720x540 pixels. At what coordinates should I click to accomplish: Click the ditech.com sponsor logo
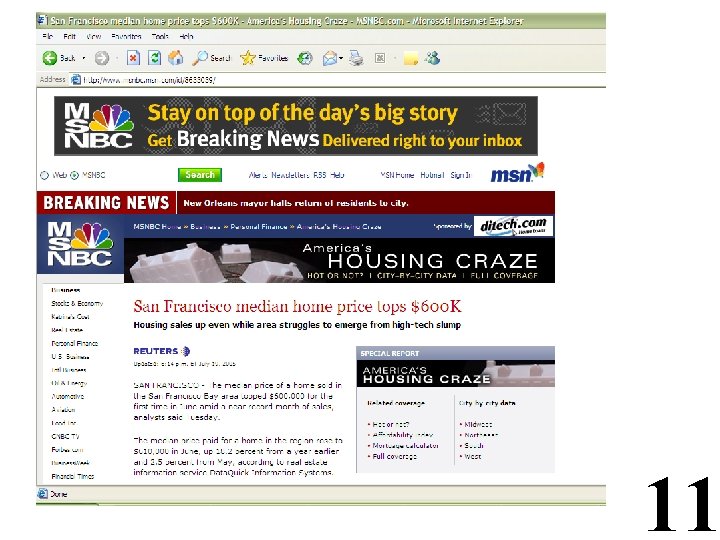[513, 226]
